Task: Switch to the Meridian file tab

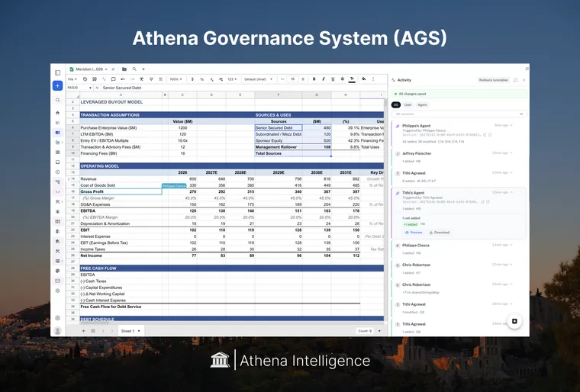Action: point(89,69)
